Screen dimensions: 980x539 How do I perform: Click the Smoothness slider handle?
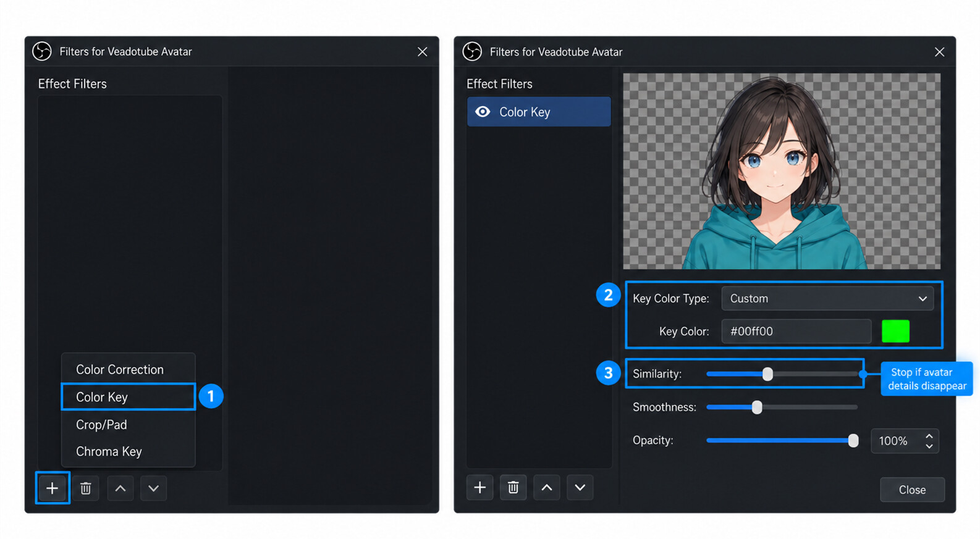pyautogui.click(x=757, y=407)
